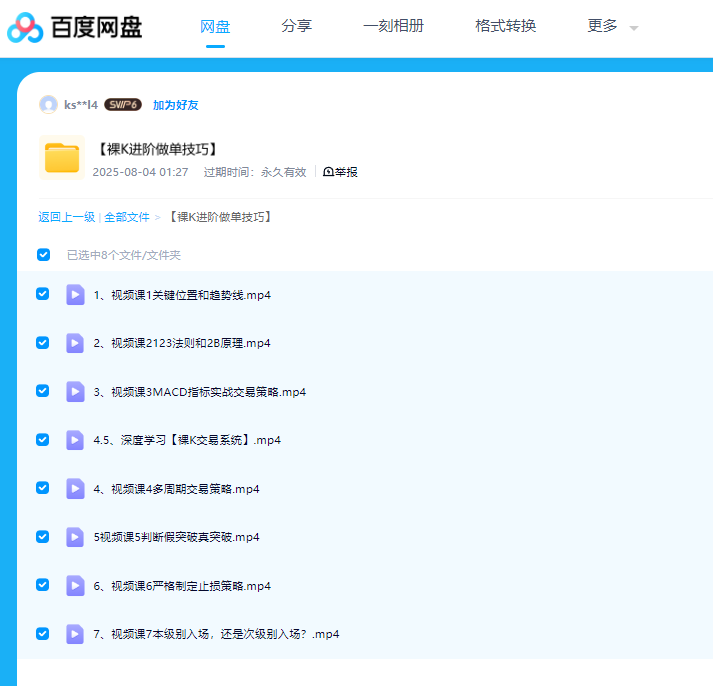Screen dimensions: 713x686
Task: Expand the 更多 dropdown menu
Action: pyautogui.click(x=611, y=27)
